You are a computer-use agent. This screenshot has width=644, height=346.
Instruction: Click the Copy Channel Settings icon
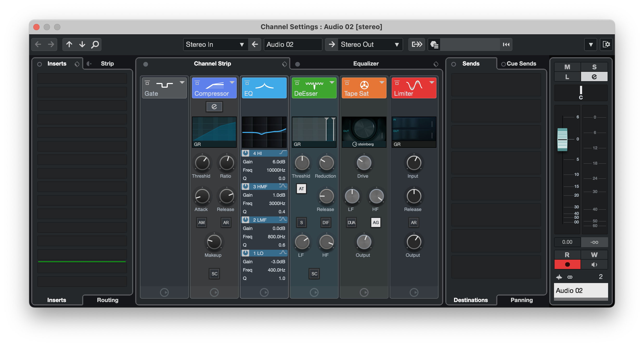[x=416, y=44]
